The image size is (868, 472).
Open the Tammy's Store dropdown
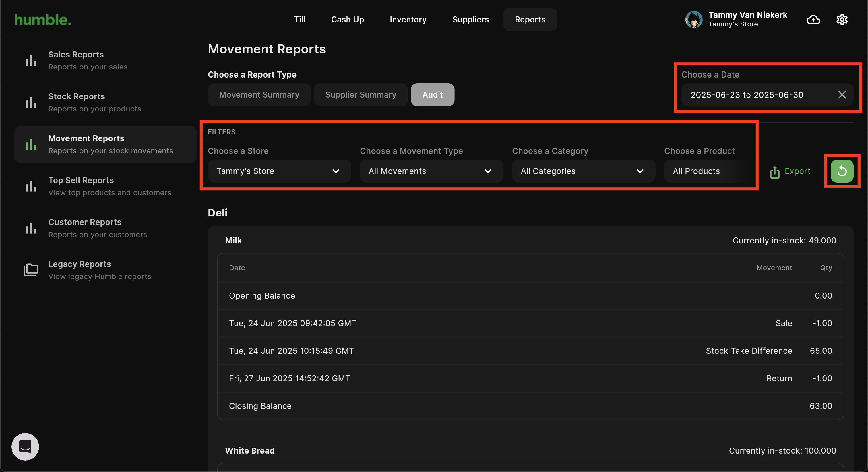click(x=279, y=171)
